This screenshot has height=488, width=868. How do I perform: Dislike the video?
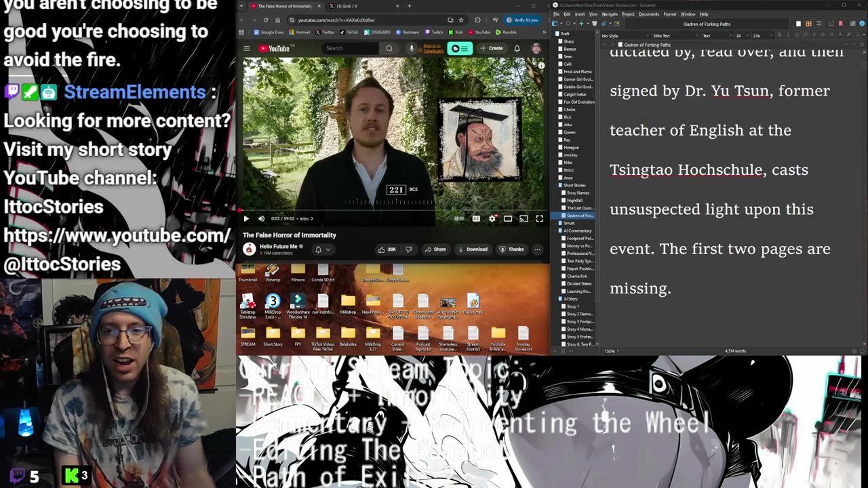point(409,249)
